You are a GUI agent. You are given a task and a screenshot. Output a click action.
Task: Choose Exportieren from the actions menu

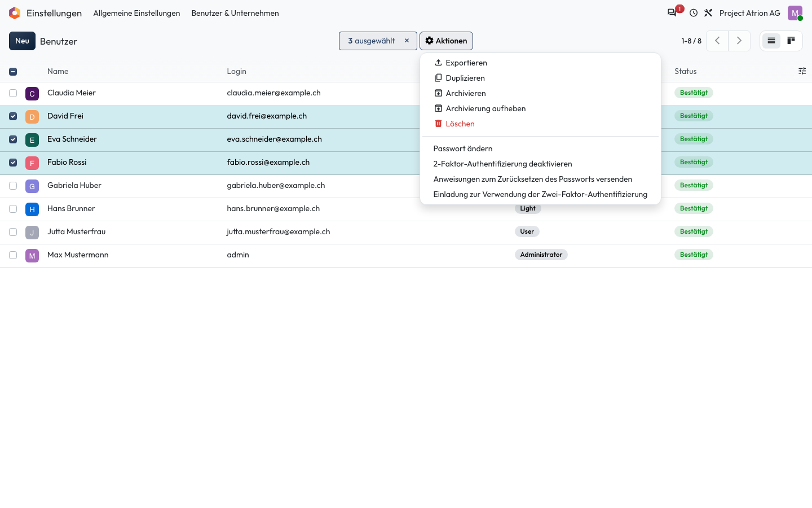tap(540, 63)
